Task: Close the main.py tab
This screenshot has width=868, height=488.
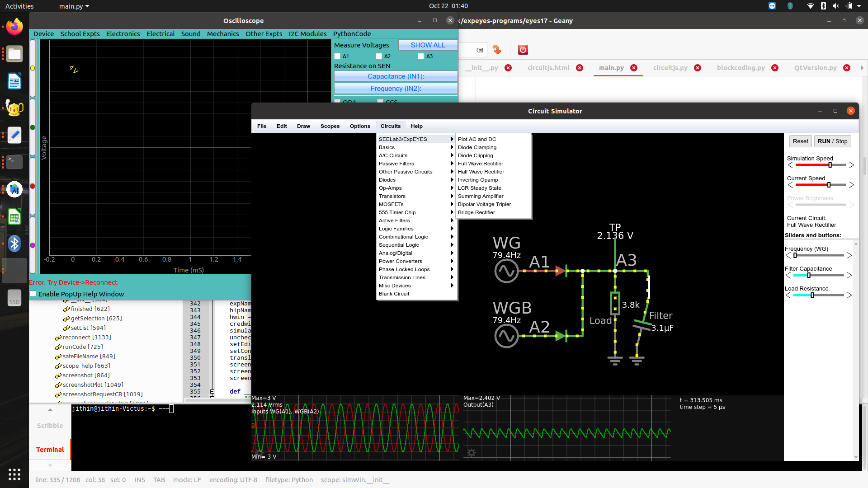Action: tap(634, 68)
